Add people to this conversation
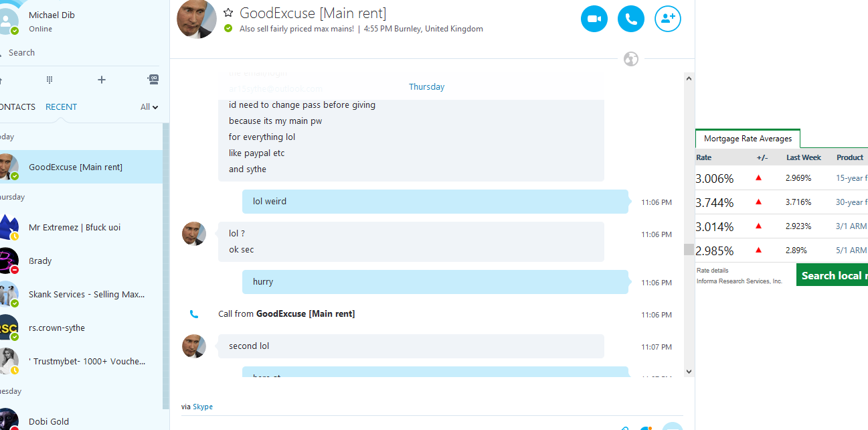This screenshot has width=868, height=430. tap(668, 19)
